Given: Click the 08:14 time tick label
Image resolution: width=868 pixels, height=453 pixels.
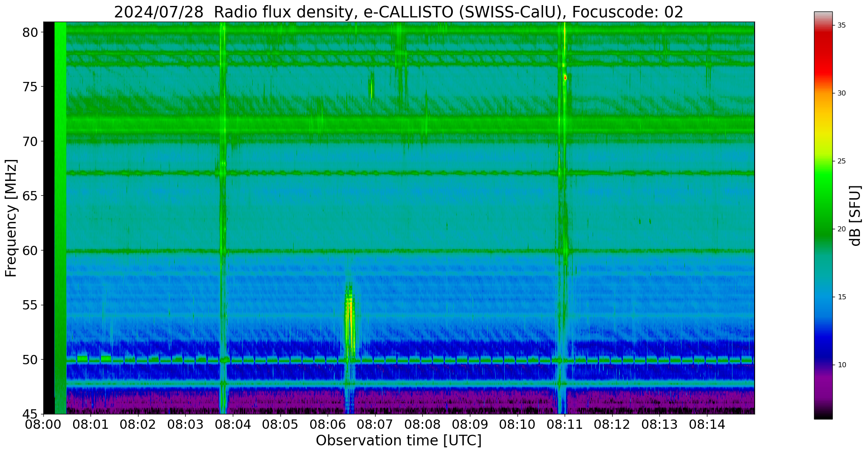Looking at the screenshot, I should click(707, 425).
